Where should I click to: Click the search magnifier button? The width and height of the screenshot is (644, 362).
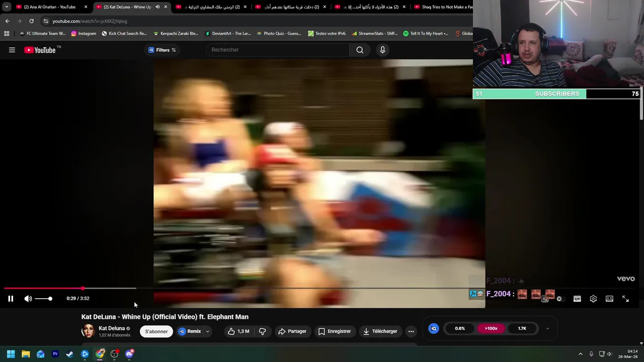(360, 50)
